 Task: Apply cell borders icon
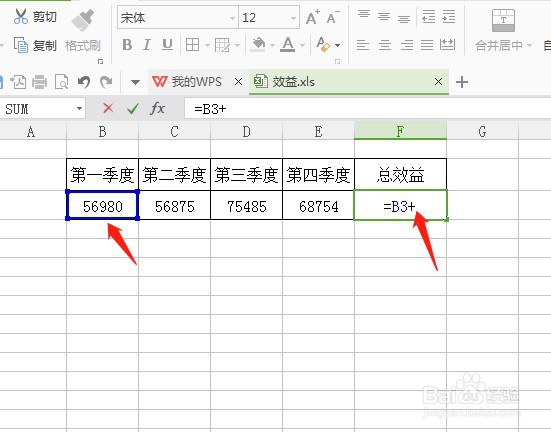(x=192, y=45)
